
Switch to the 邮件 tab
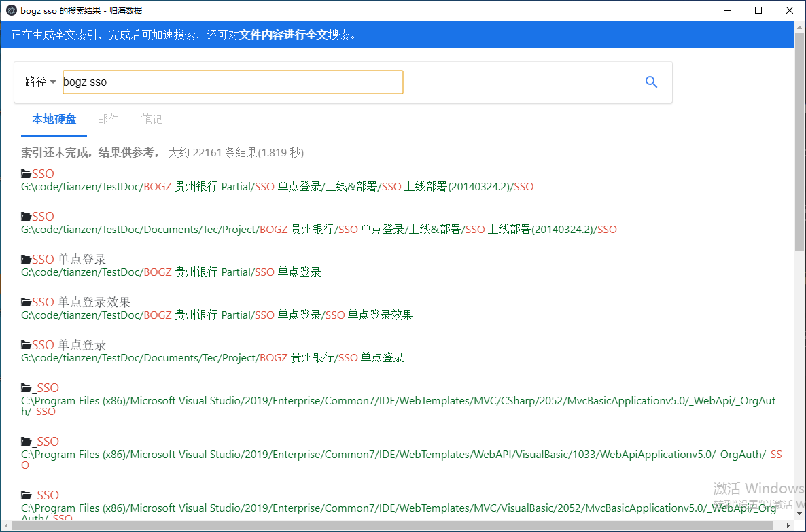click(108, 120)
